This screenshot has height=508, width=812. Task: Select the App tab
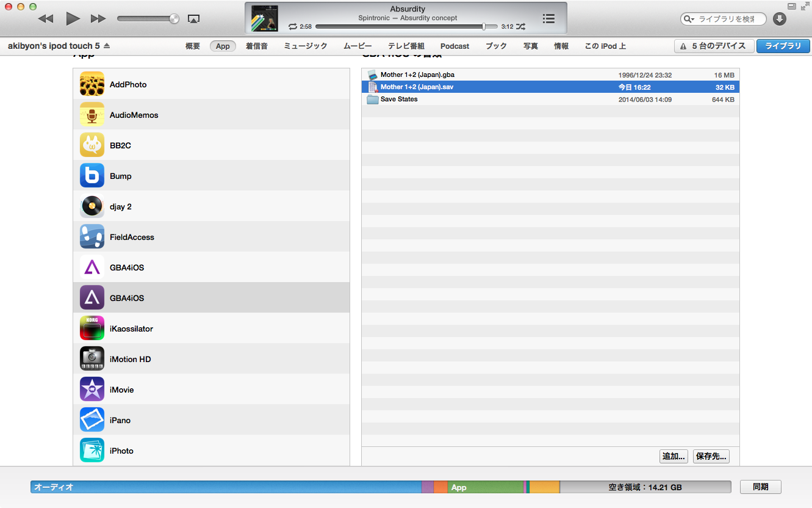(x=223, y=46)
